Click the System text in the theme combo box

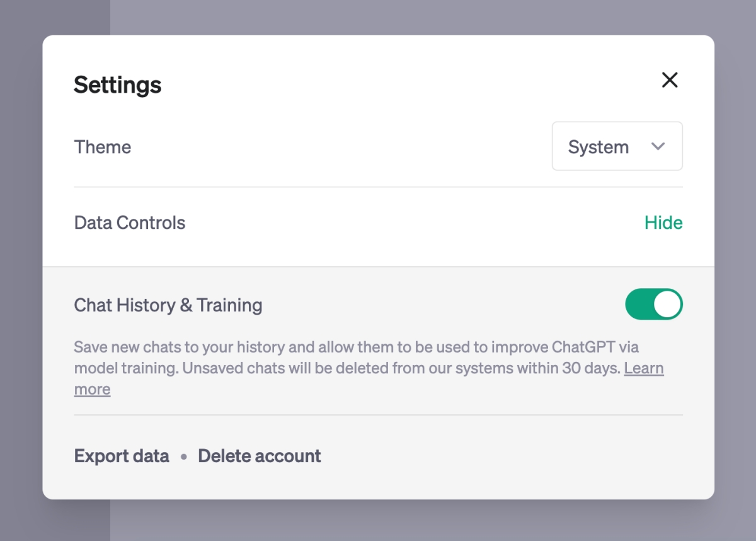pos(598,147)
